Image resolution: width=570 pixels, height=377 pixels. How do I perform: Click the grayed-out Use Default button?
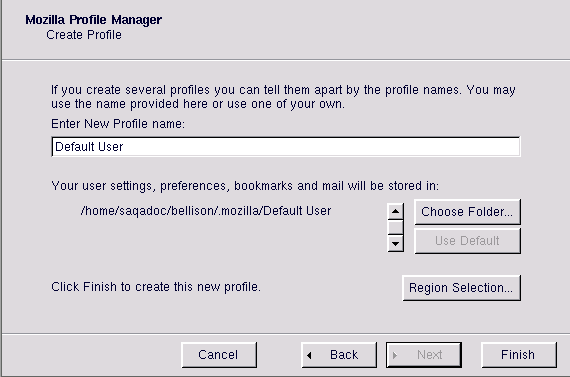click(467, 241)
